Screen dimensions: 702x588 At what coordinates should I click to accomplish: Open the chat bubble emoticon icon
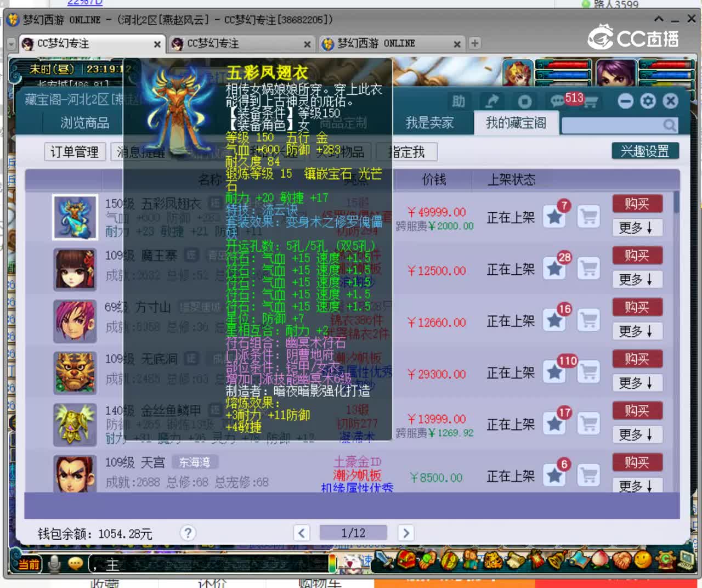click(75, 564)
